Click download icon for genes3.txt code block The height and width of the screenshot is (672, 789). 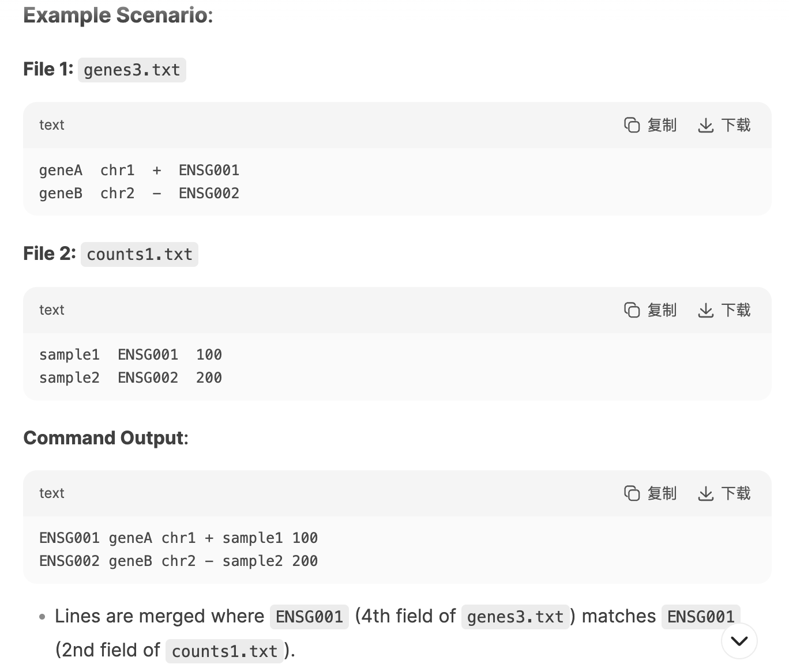706,125
